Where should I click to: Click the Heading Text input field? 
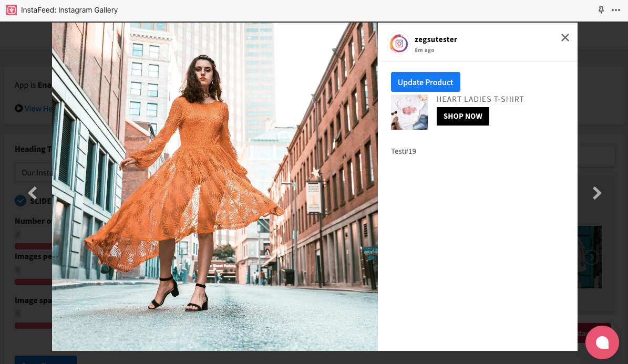tap(34, 172)
